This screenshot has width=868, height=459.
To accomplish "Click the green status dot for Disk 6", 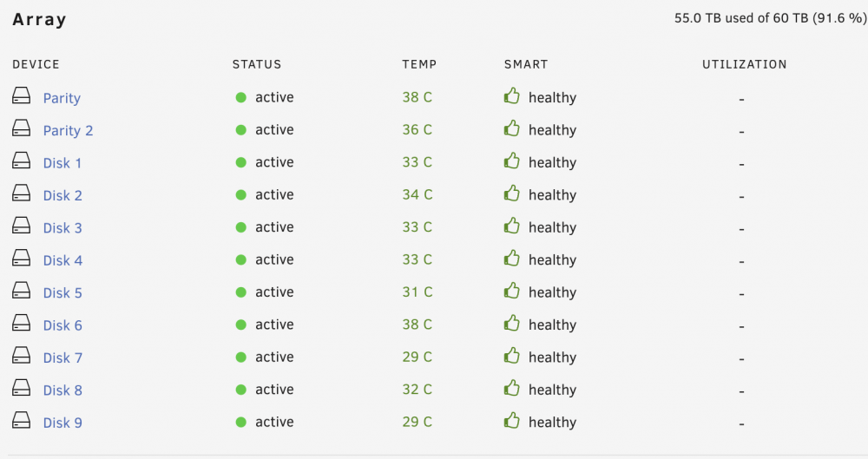I will [x=240, y=325].
